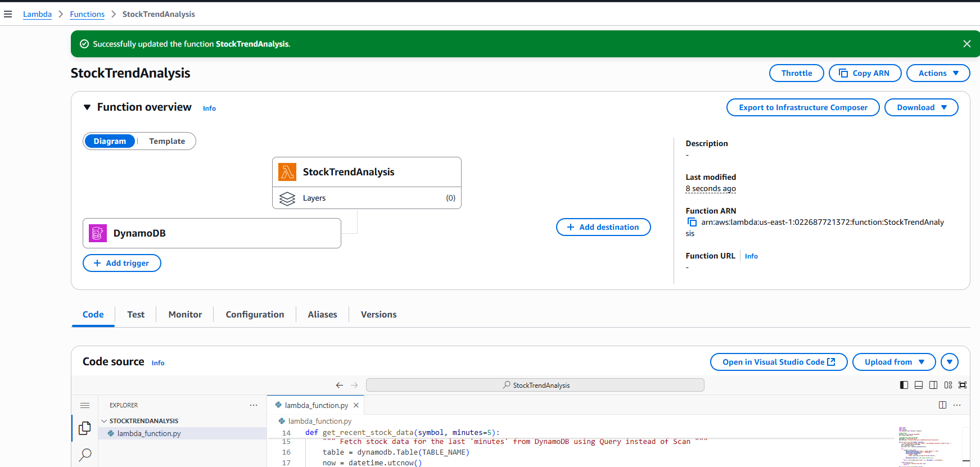
Task: Collapse the STOCKTRENDANALYSIS folder
Action: (104, 421)
